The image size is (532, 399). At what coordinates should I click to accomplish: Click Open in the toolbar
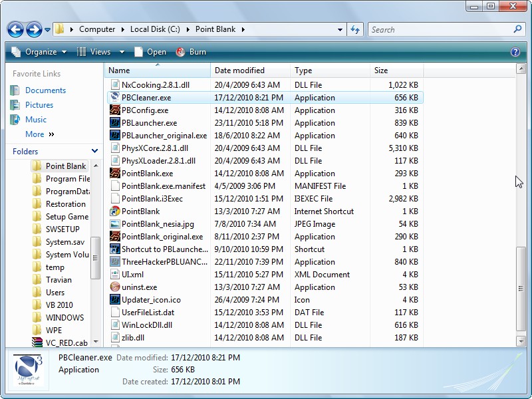pyautogui.click(x=150, y=52)
